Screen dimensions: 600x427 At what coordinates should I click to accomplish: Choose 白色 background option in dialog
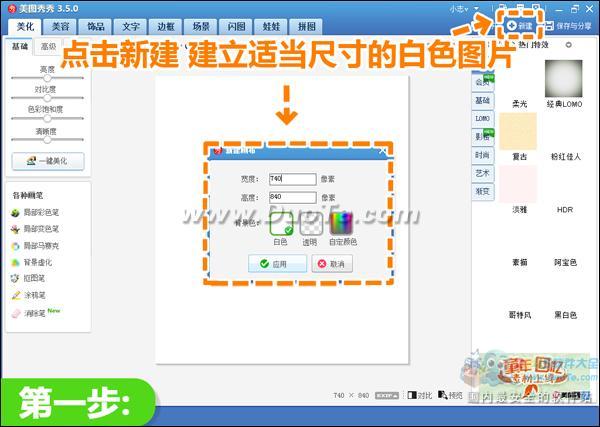click(281, 224)
